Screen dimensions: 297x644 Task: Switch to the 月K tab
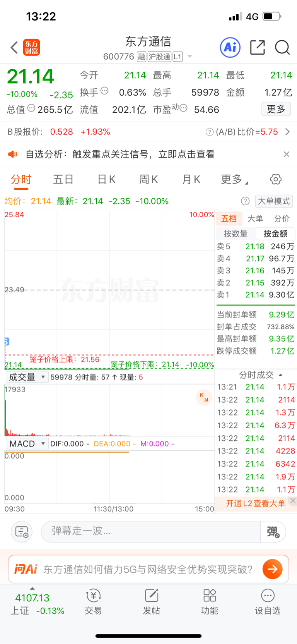point(191,179)
